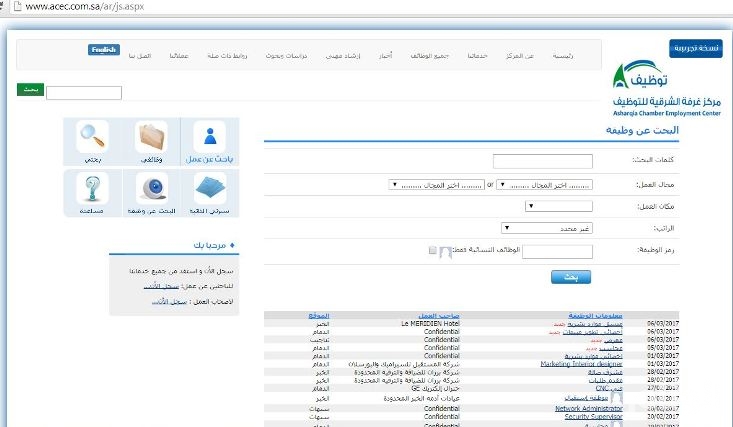This screenshot has width=733, height=427.
Task: Click the magnifying glass icon tile
Action: (x=93, y=142)
